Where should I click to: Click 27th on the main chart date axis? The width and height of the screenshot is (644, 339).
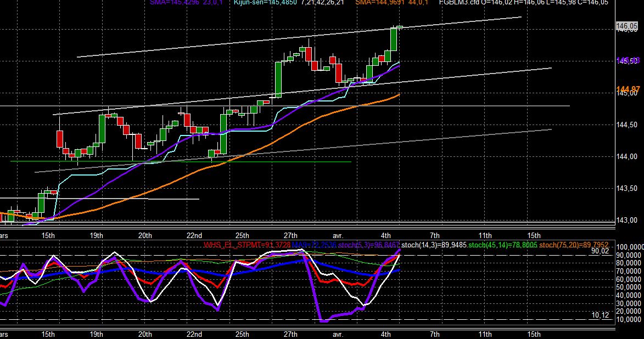(x=290, y=235)
